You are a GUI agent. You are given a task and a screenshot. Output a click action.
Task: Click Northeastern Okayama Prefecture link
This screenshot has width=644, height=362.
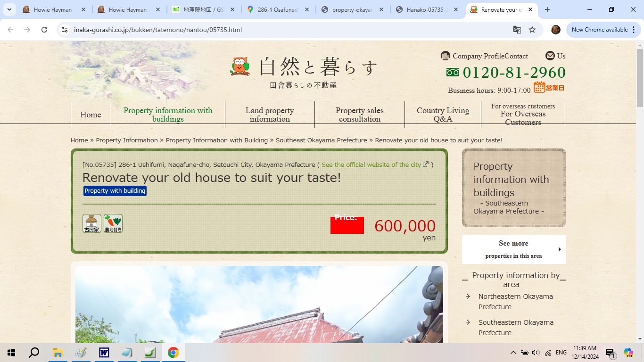coord(515,301)
